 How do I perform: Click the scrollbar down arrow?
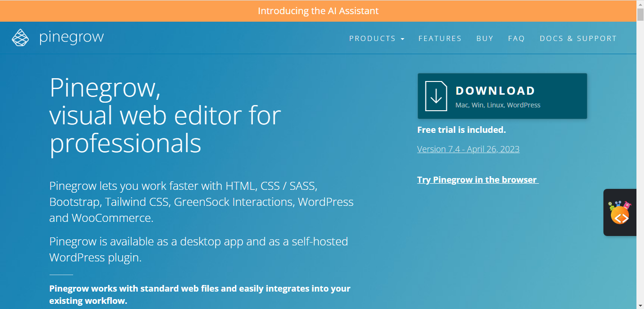click(641, 305)
